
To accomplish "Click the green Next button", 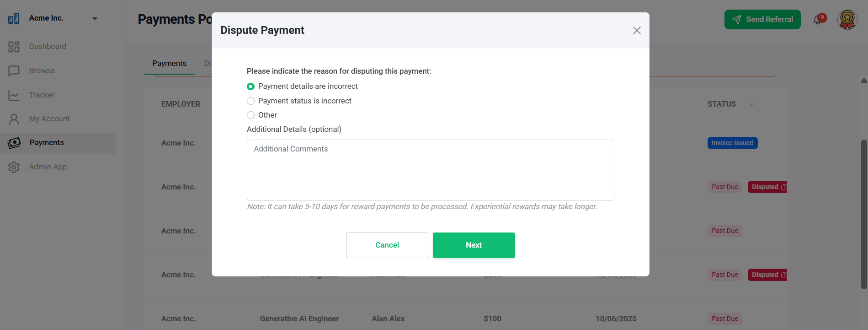I will point(474,245).
